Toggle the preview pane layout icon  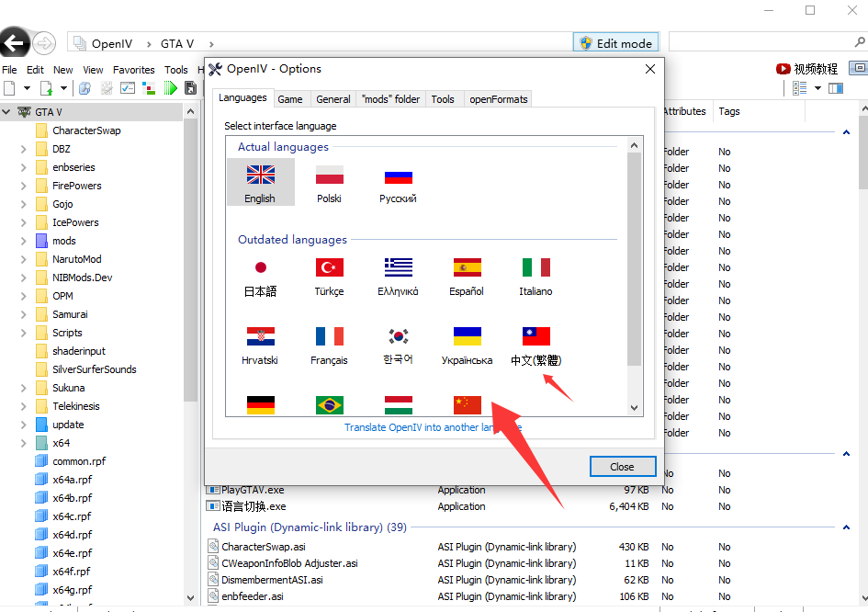tap(836, 88)
